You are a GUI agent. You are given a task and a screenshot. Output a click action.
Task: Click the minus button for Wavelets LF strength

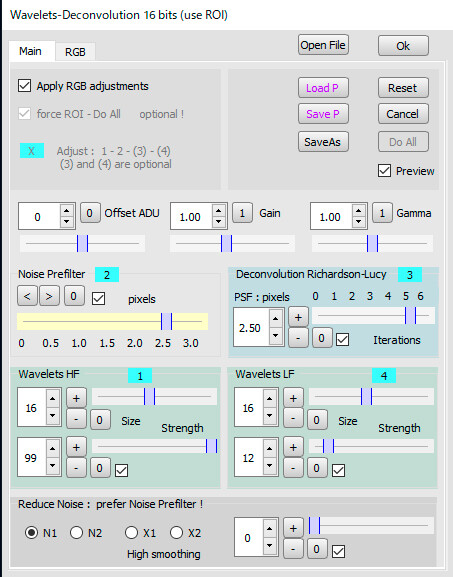pyautogui.click(x=293, y=468)
